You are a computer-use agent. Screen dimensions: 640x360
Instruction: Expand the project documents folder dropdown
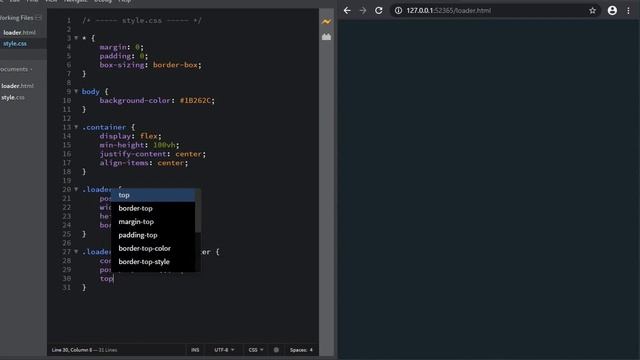pos(16,69)
